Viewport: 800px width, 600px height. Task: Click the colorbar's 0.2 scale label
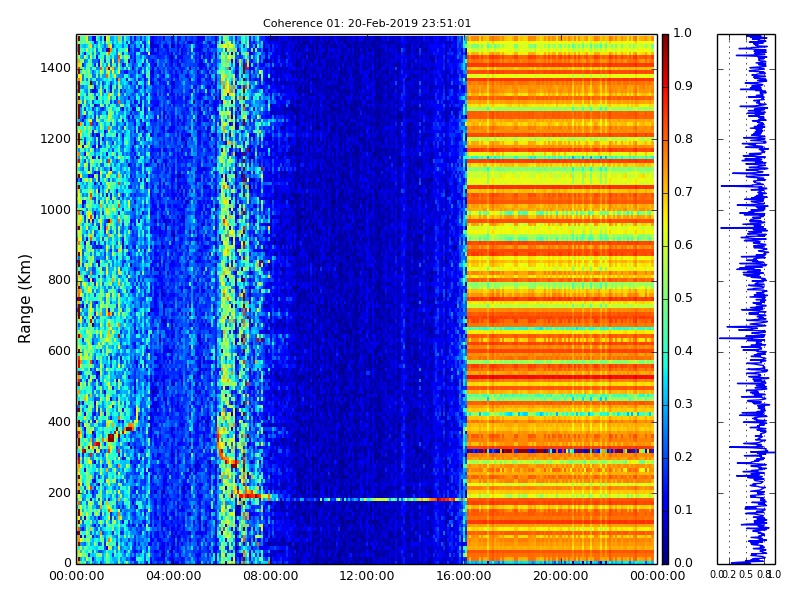click(683, 457)
